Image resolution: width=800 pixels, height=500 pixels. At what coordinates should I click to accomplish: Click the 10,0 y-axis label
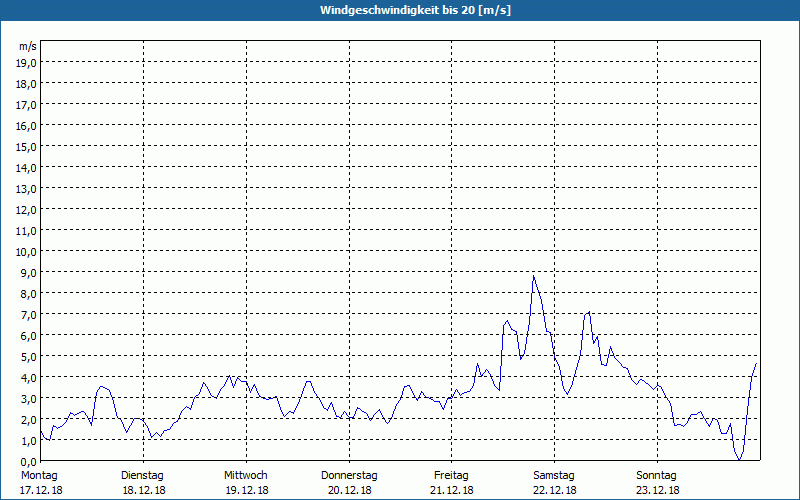(27, 252)
